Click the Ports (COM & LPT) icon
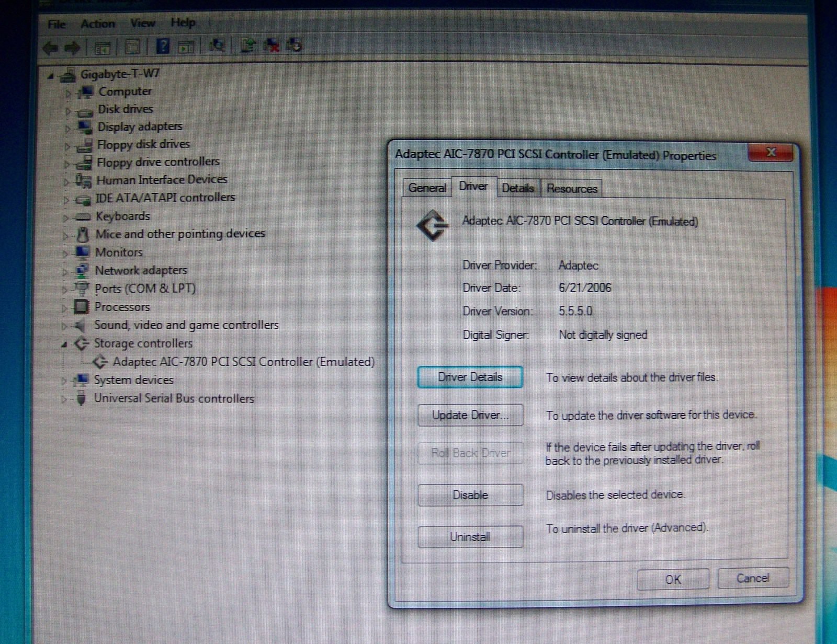The height and width of the screenshot is (644, 837). click(82, 289)
